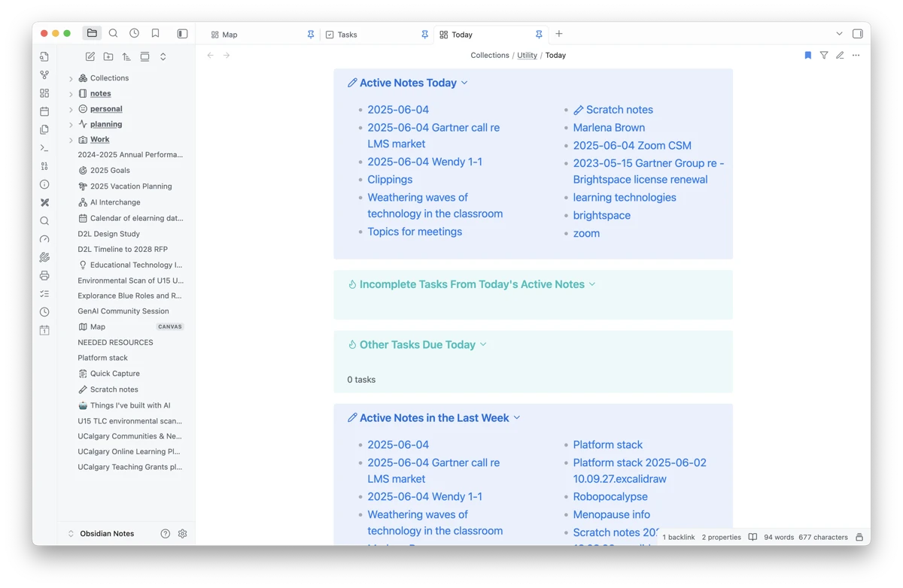Toggle the right sidebar panel
Screen dimensions: 903x588
coord(857,34)
